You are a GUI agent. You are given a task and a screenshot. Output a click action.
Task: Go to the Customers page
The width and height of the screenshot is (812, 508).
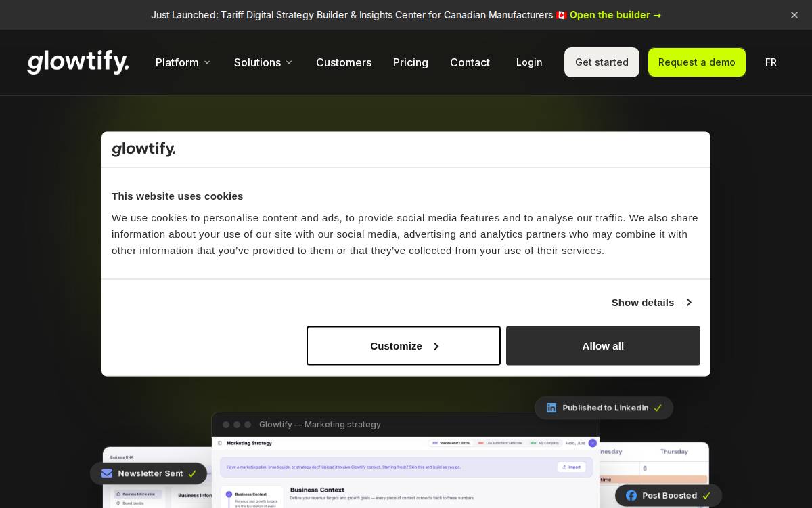click(x=344, y=62)
